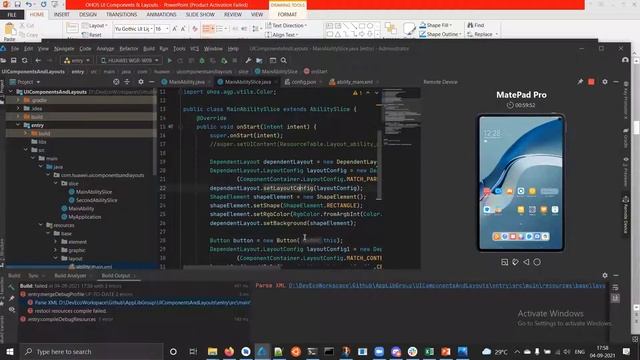Open PowerPoint TRANSITIONS ribbon tab
Screen dimensions: 640x360
pyautogui.click(x=122, y=14)
